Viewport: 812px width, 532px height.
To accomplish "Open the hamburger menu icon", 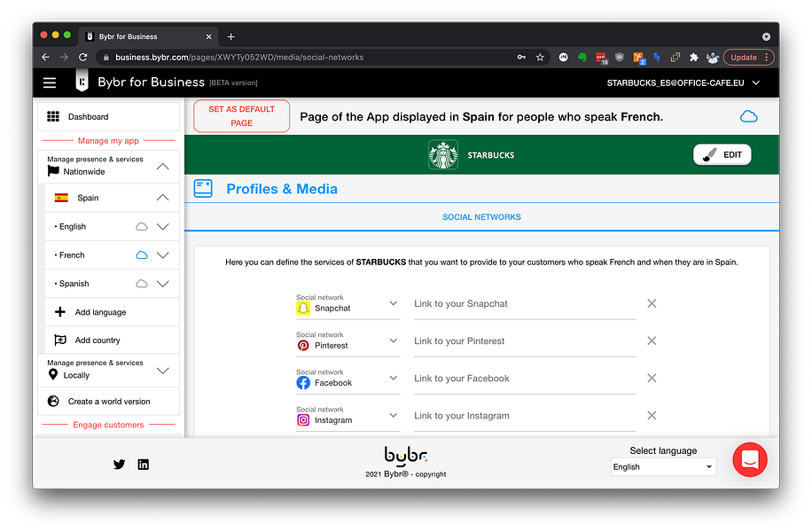I will pyautogui.click(x=50, y=82).
